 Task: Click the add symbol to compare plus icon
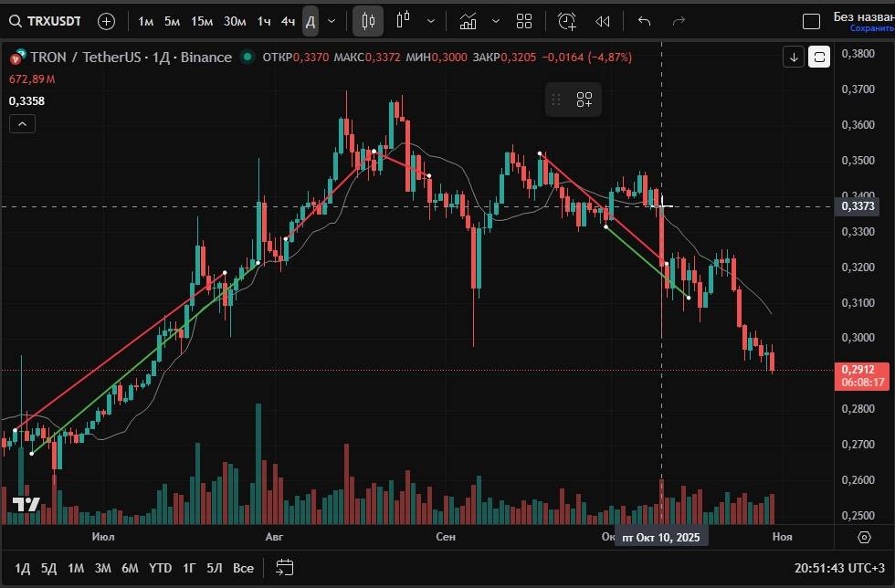(x=106, y=21)
